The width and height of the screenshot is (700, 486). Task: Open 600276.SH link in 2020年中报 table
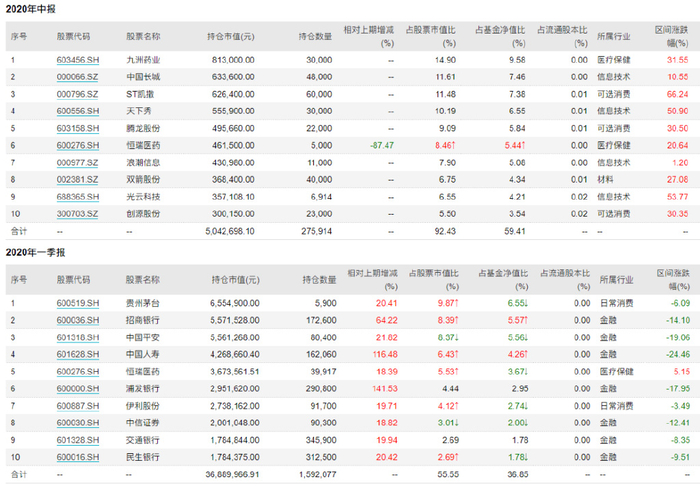[78, 145]
